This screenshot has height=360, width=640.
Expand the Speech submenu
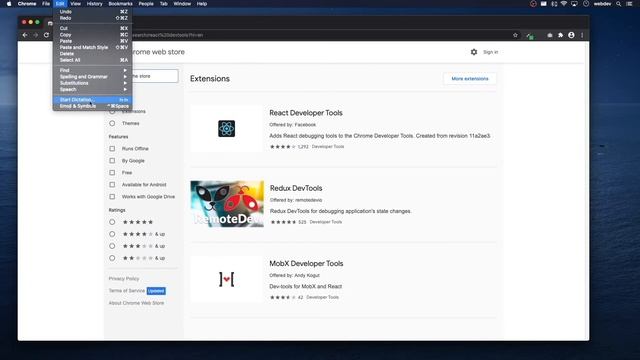92,89
